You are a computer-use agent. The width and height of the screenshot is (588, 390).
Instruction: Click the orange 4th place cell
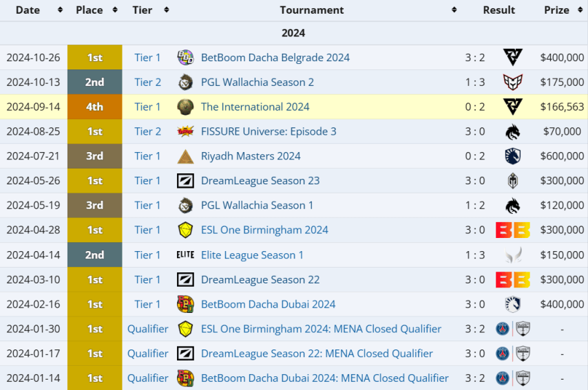(95, 107)
